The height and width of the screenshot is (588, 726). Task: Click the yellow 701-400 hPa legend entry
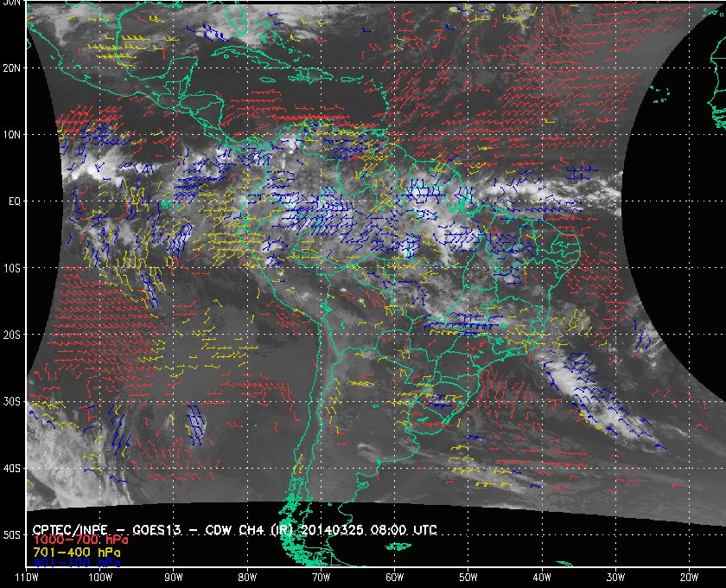coord(76,553)
